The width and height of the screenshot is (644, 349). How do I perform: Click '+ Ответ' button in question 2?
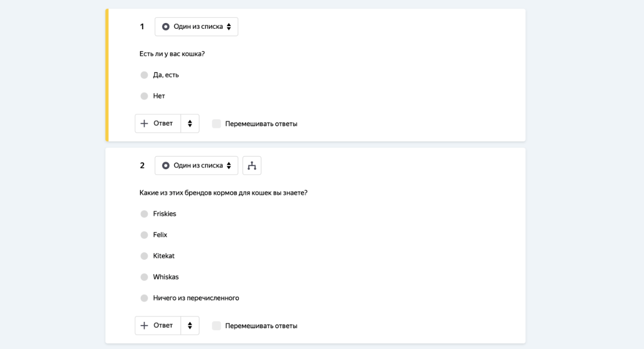[x=158, y=325]
